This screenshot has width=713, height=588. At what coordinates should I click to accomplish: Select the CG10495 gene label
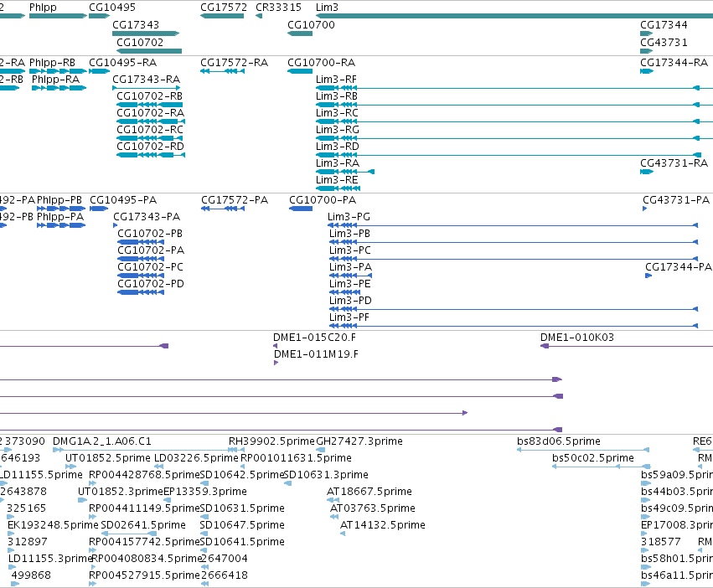tap(112, 8)
